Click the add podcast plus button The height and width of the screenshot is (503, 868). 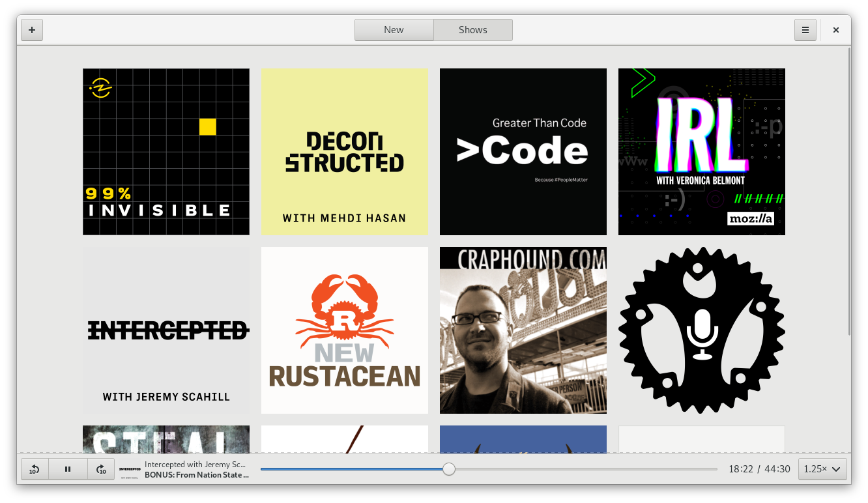32,30
